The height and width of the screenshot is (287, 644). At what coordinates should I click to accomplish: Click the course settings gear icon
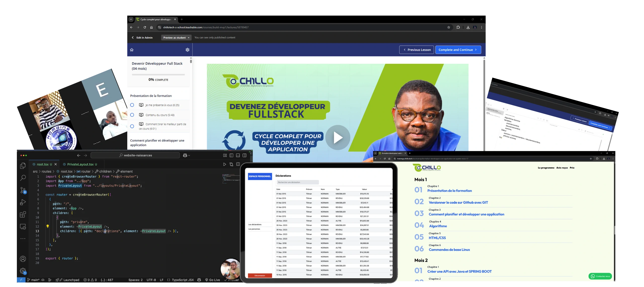tap(187, 50)
